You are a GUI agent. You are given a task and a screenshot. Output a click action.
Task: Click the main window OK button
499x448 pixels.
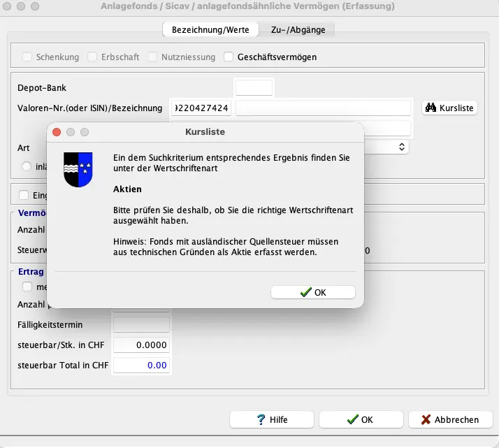click(361, 419)
